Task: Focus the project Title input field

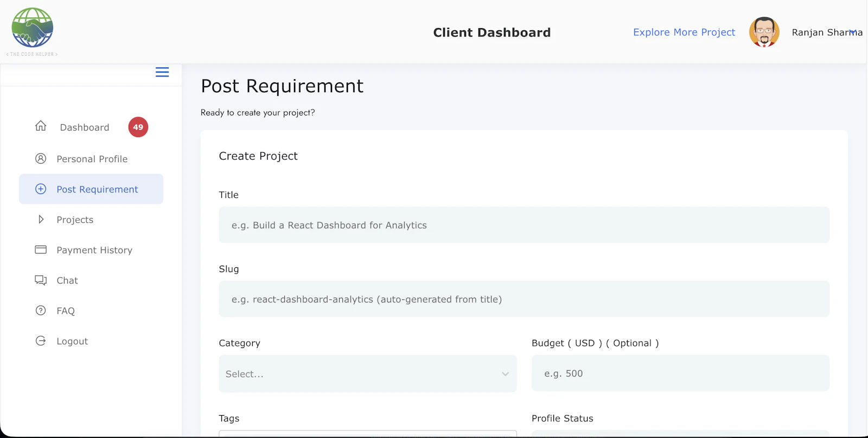Action: [x=524, y=225]
